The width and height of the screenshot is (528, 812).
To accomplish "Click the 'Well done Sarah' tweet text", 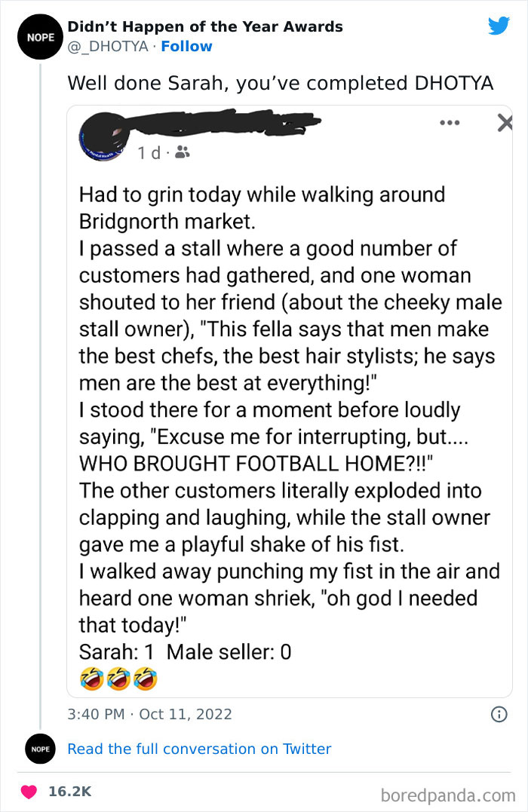I will (x=281, y=83).
